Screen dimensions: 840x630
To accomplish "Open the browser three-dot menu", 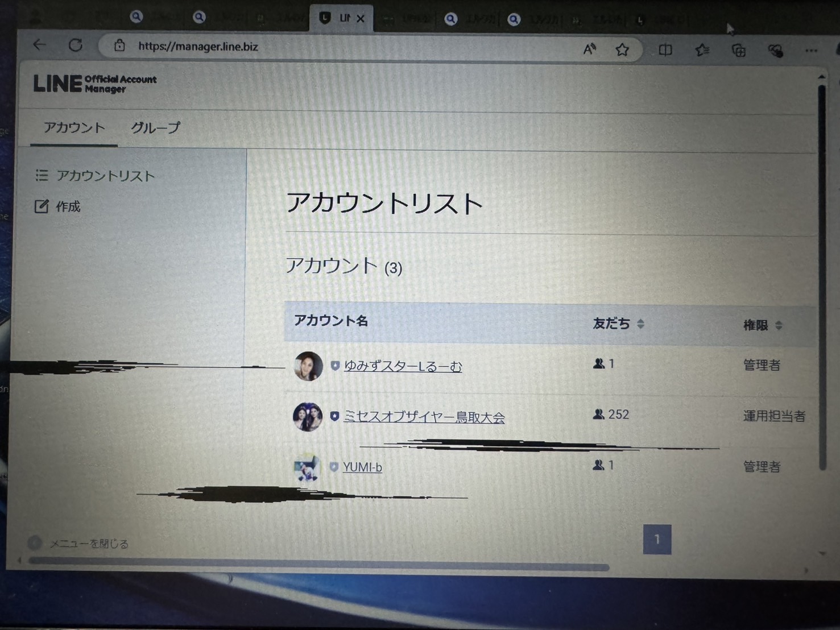I will click(812, 51).
